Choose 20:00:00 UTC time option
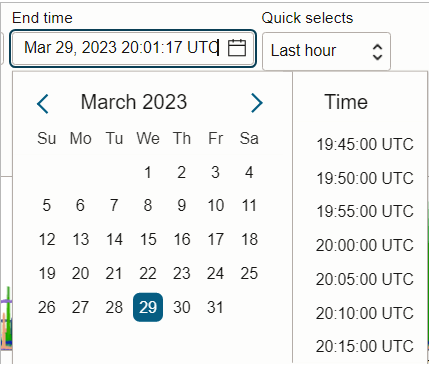The width and height of the screenshot is (429, 365). (365, 245)
